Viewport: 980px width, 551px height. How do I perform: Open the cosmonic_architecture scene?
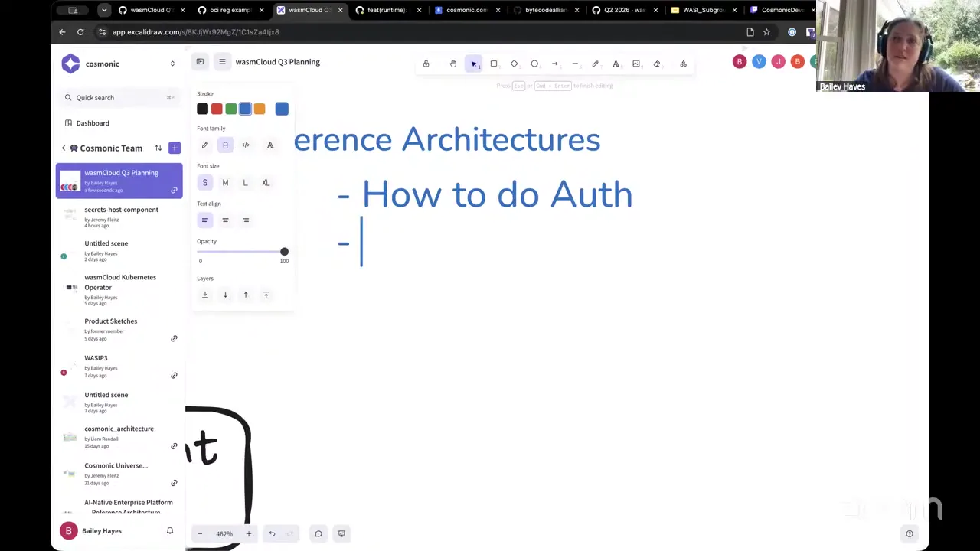119,436
